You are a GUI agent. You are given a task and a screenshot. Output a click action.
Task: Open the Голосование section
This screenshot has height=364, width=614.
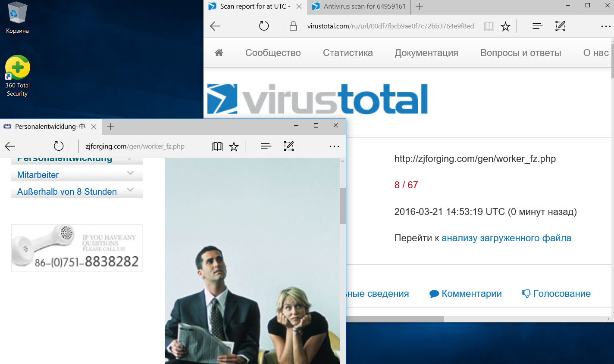556,294
